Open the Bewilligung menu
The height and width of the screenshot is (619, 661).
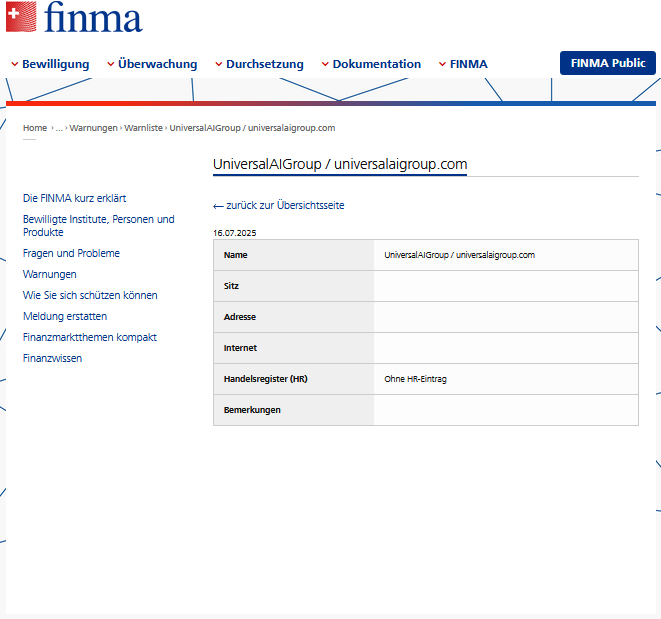(x=56, y=64)
